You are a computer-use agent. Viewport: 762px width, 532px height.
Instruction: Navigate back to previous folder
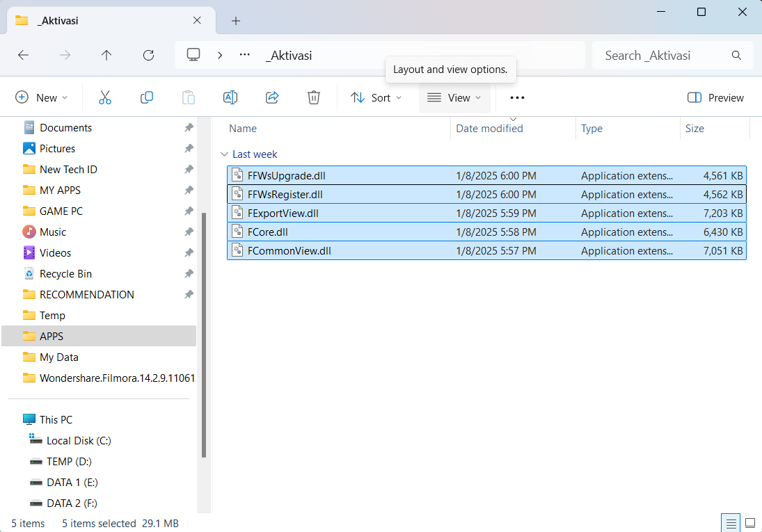[23, 56]
